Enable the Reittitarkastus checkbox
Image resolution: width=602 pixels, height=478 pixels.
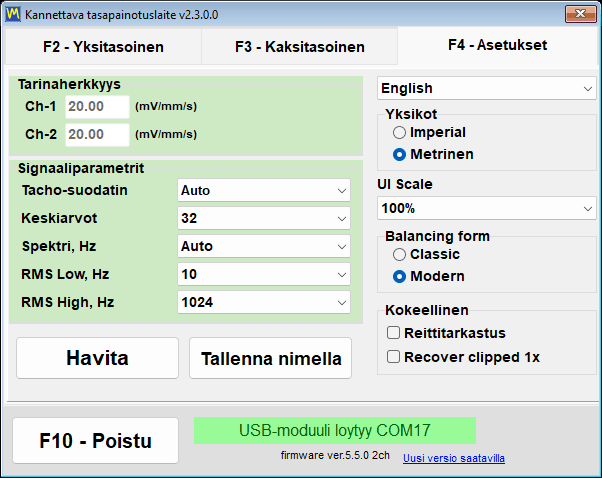[x=446, y=333]
